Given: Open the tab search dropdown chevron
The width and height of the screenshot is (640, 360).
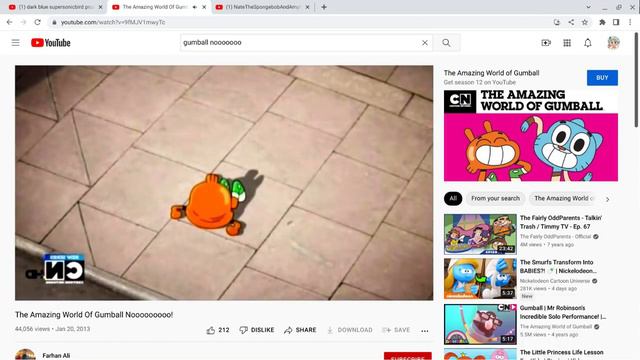Looking at the screenshot, I should point(588,7).
